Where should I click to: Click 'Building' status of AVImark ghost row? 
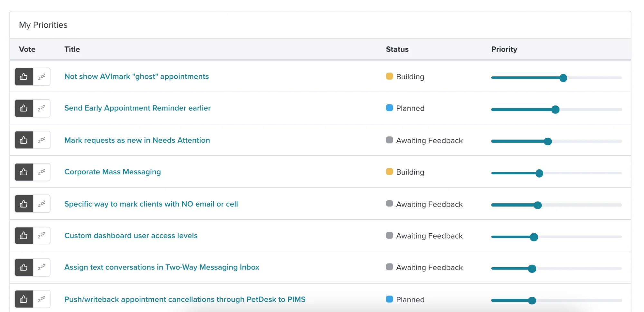[x=405, y=76]
